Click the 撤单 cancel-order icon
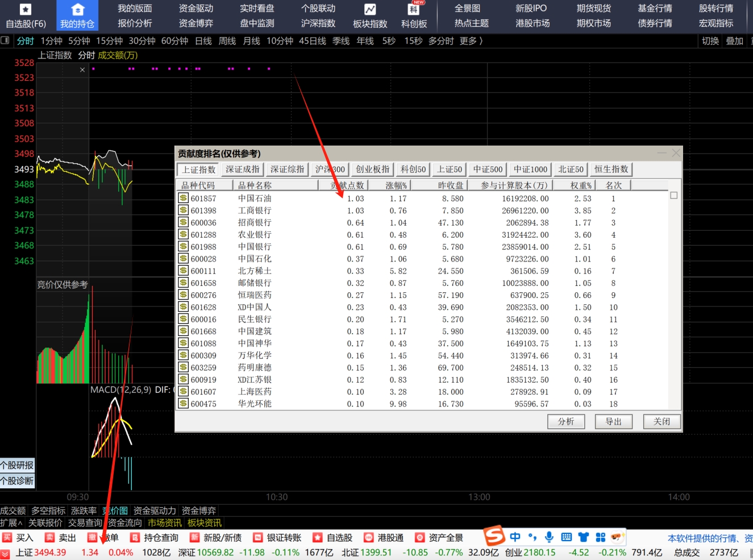 click(92, 537)
